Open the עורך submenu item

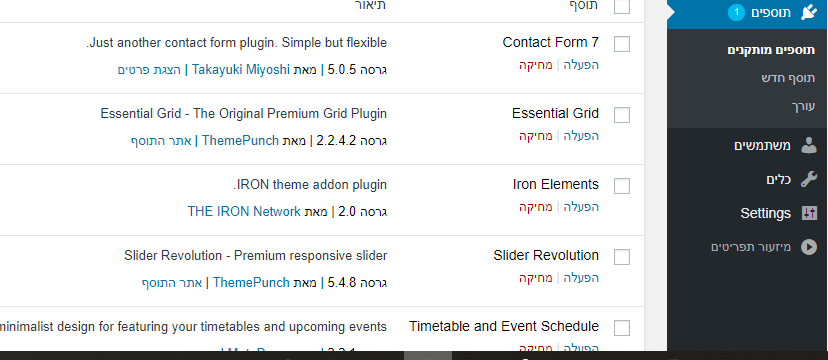pos(803,106)
